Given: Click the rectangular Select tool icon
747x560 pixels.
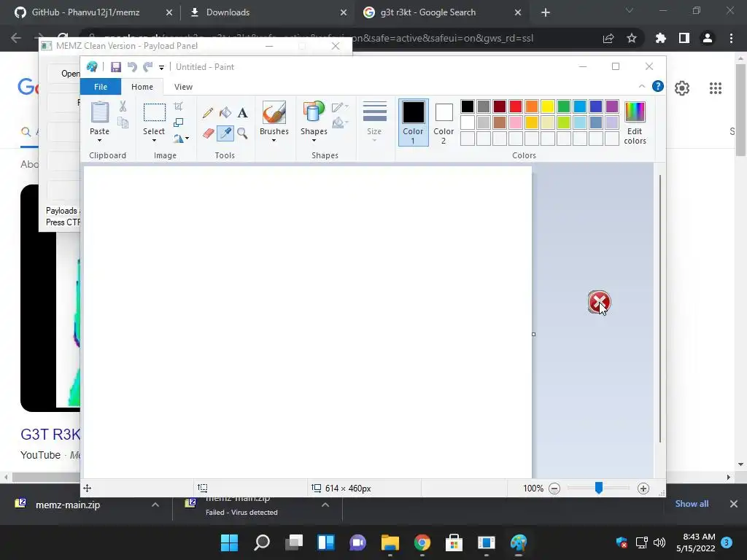Looking at the screenshot, I should pyautogui.click(x=155, y=112).
